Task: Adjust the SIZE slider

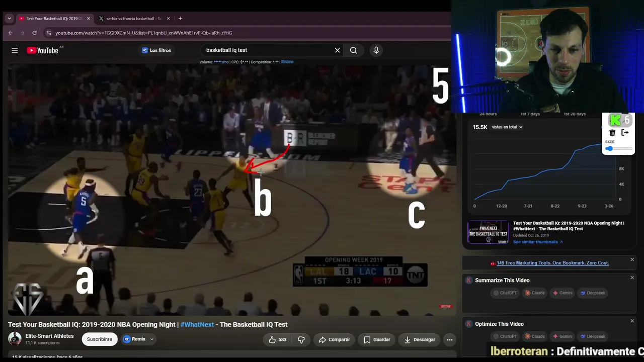Action: [x=619, y=149]
